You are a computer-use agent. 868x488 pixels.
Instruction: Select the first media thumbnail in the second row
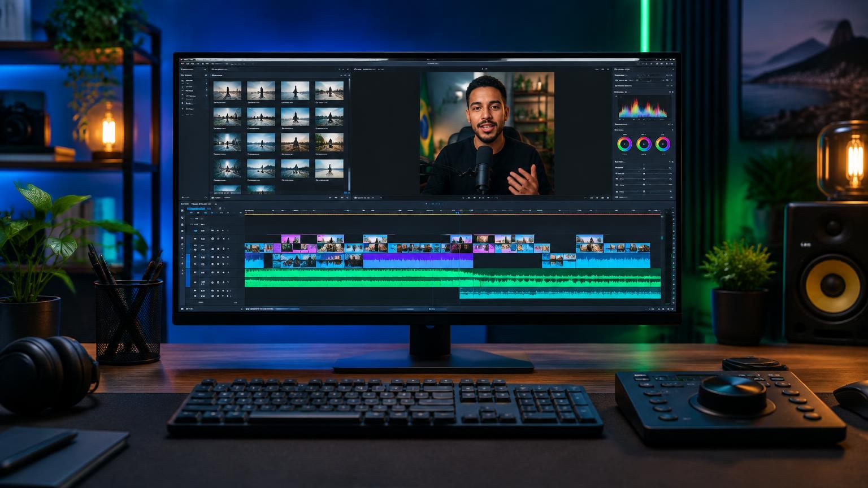(x=227, y=116)
